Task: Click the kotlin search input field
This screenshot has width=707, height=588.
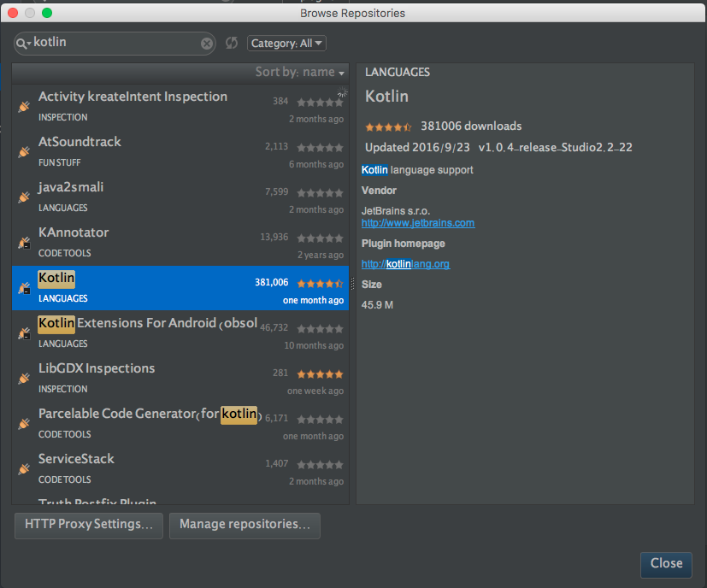Action: pyautogui.click(x=115, y=44)
